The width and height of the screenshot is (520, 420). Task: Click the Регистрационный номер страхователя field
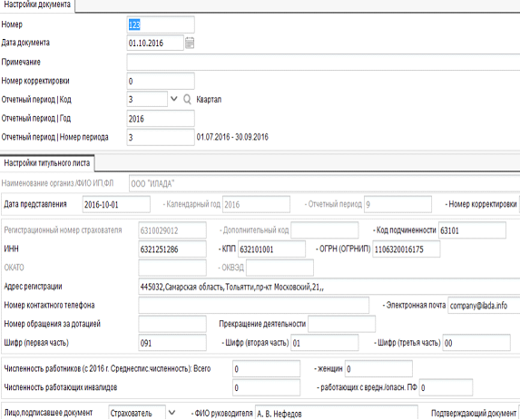point(172,230)
